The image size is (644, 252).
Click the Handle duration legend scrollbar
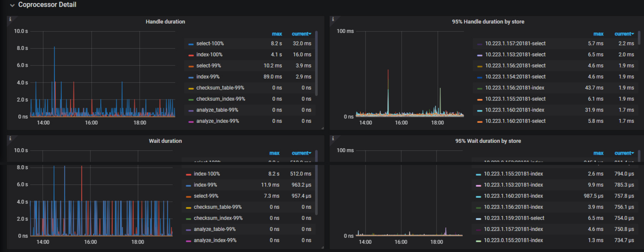(x=316, y=63)
